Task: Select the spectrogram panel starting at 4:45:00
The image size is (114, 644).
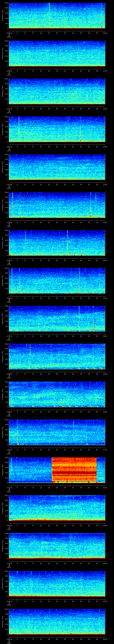Action: pyautogui.click(x=57, y=622)
